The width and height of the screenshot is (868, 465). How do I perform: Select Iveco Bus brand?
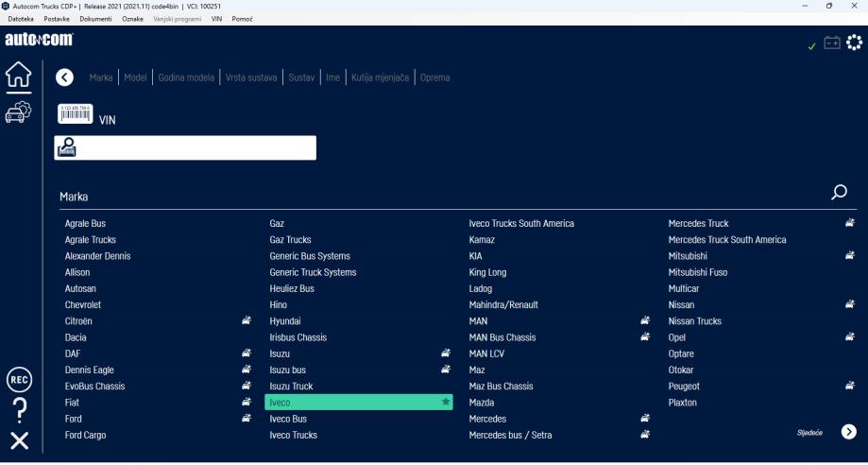click(x=288, y=419)
